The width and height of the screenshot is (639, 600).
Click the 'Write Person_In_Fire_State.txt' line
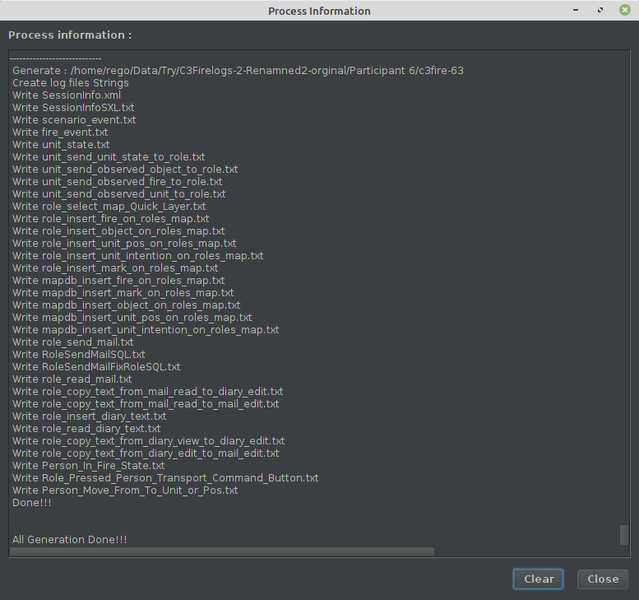click(88, 466)
